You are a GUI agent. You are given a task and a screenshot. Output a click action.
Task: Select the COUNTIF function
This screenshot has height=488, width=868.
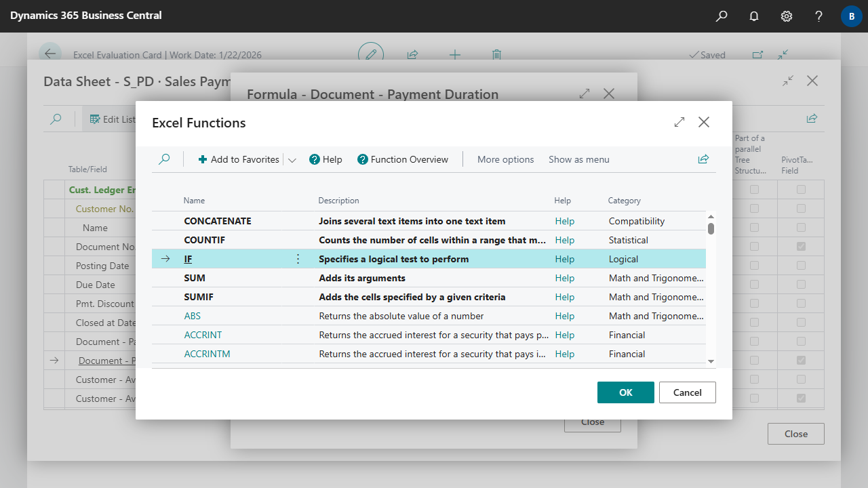pyautogui.click(x=205, y=240)
